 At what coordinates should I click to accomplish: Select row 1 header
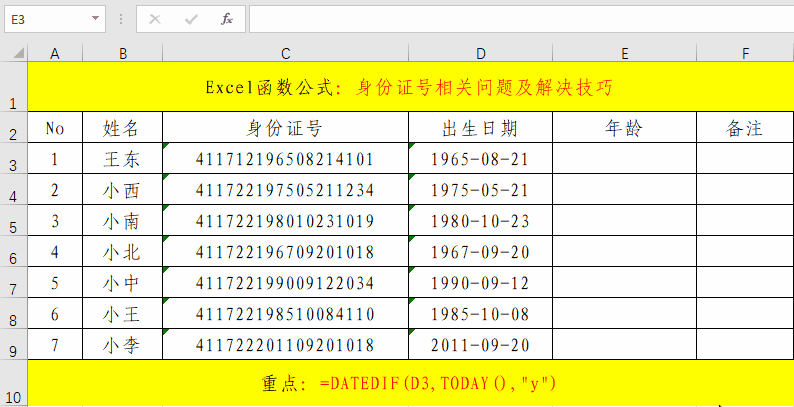click(14, 87)
